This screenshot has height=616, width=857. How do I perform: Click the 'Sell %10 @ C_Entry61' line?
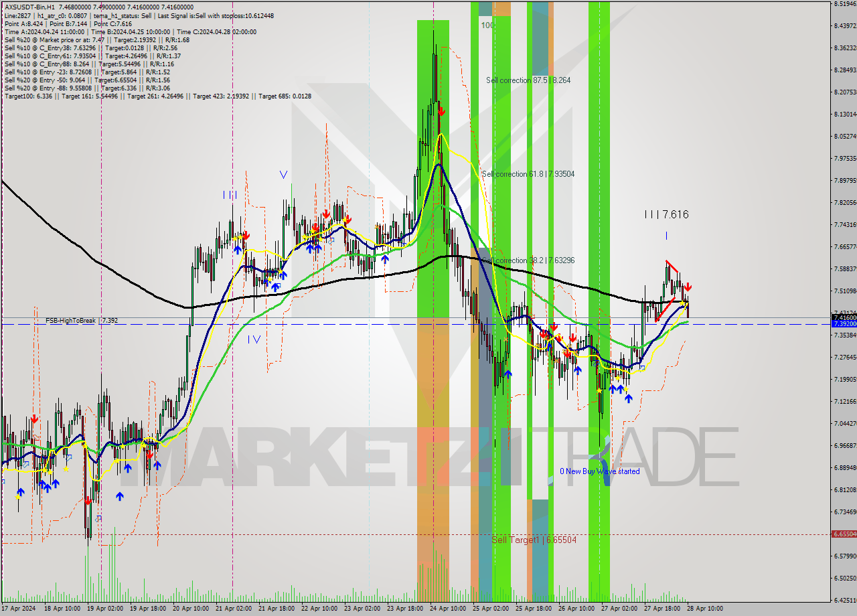pyautogui.click(x=93, y=56)
